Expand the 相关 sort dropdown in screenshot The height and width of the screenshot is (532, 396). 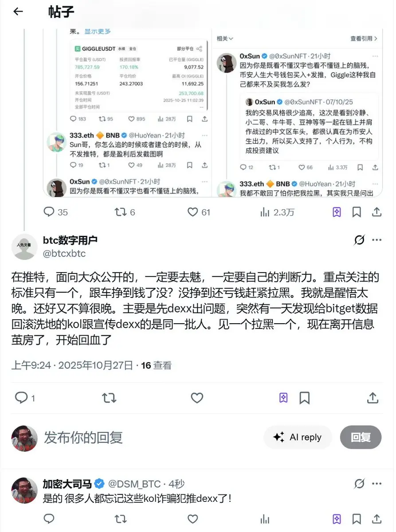pos(225,39)
